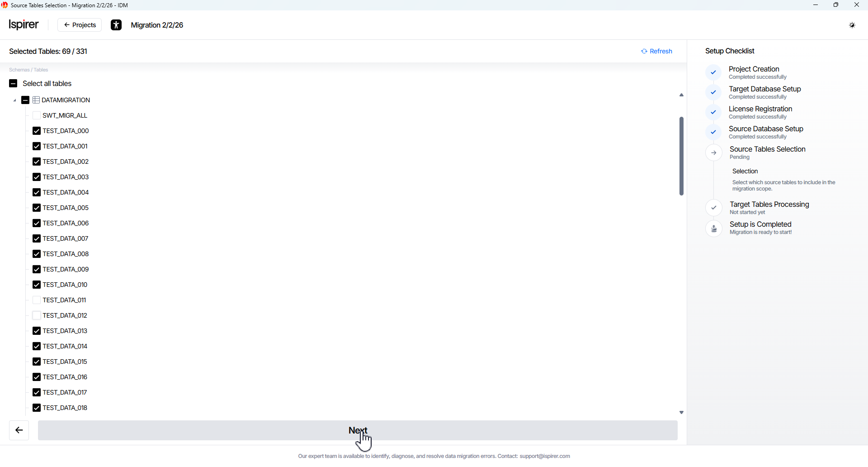Uncheck the TEST_DATA_005 table
Viewport: 868px width, 467px height.
tap(37, 208)
